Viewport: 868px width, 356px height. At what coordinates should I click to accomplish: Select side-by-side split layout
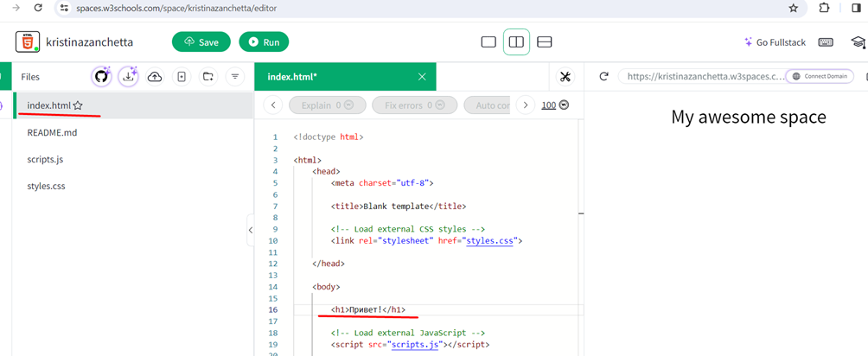[x=516, y=42]
